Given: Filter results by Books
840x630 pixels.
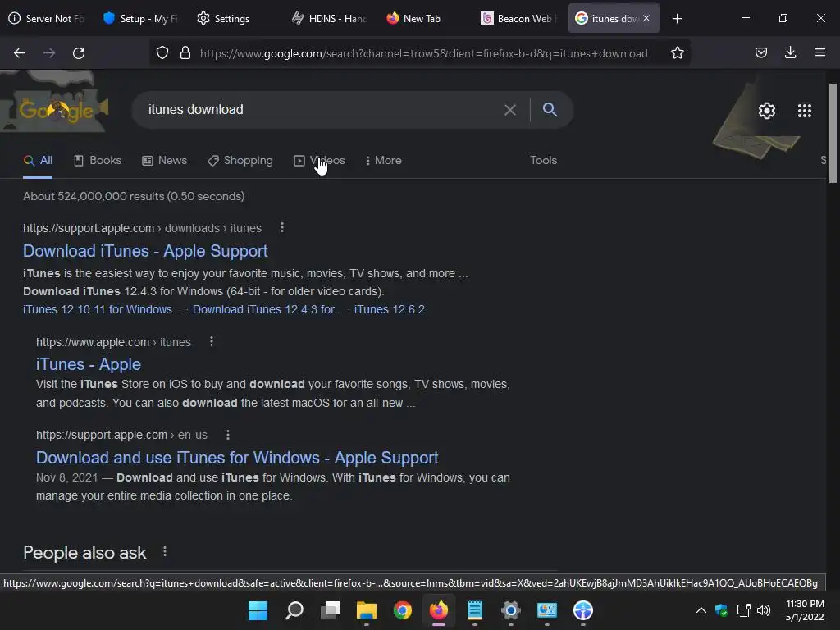Looking at the screenshot, I should (x=98, y=160).
